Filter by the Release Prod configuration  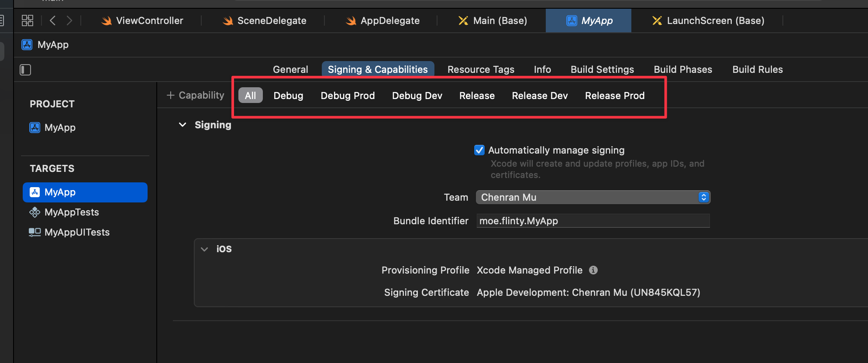coord(614,96)
